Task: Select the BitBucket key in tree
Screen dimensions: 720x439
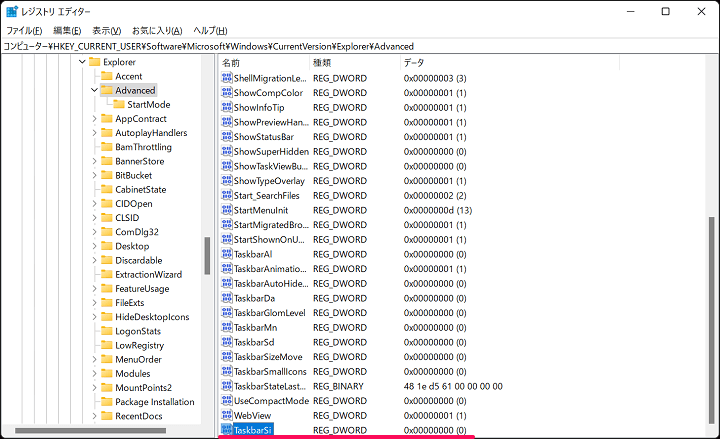Action: (x=134, y=175)
